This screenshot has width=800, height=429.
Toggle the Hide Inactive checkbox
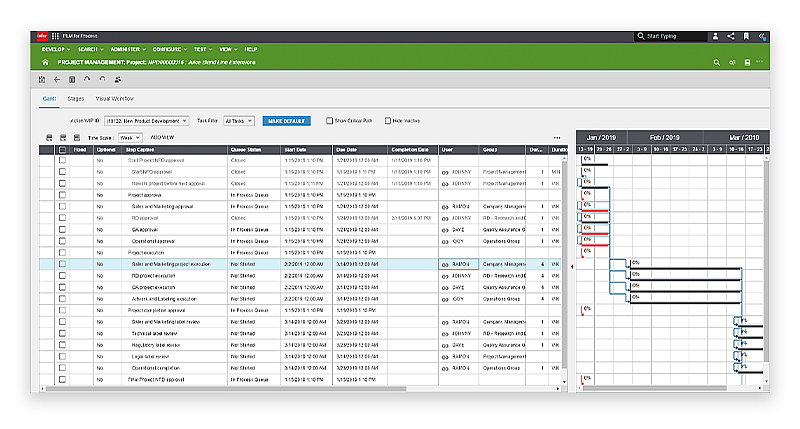tap(388, 120)
